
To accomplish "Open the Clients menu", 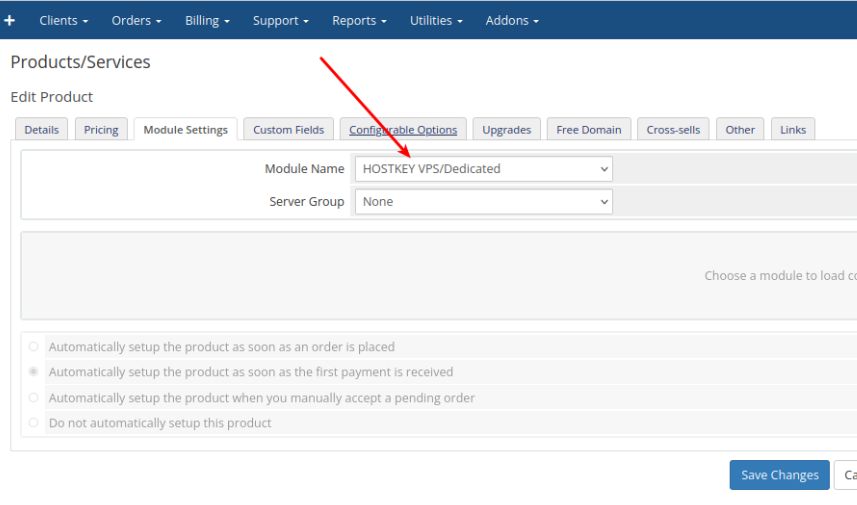I will tap(63, 21).
